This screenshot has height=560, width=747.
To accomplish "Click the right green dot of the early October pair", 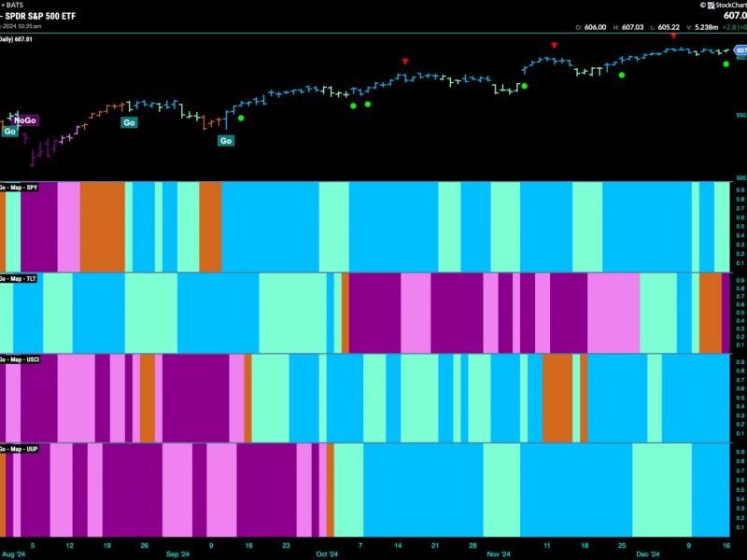I will (x=368, y=104).
